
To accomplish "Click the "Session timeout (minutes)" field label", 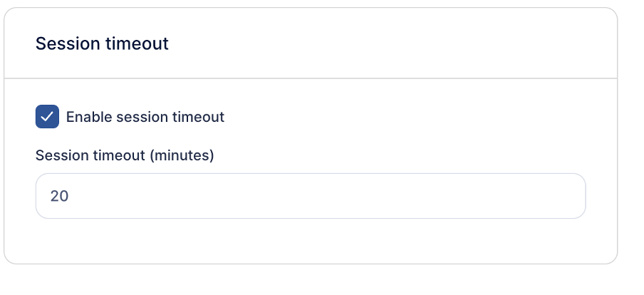I will (125, 155).
